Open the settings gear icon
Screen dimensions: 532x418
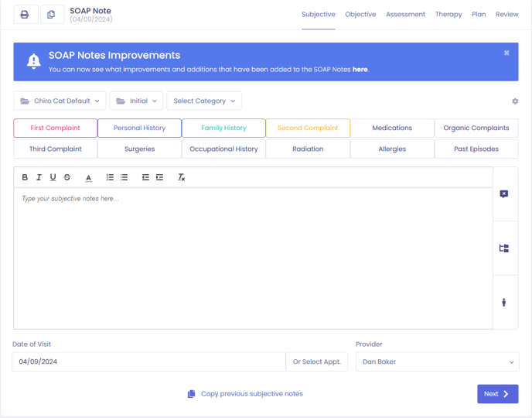pyautogui.click(x=515, y=101)
